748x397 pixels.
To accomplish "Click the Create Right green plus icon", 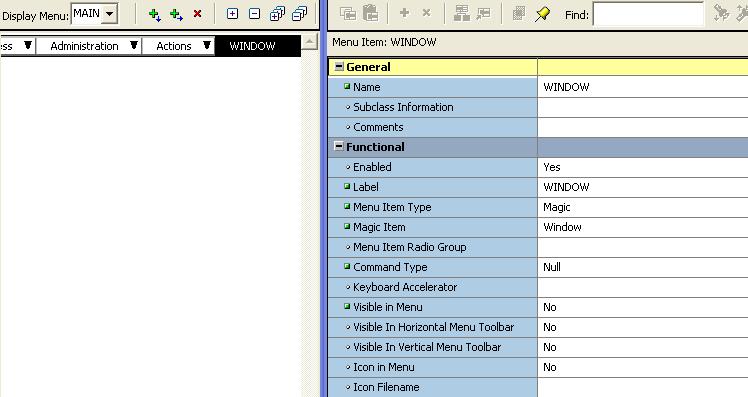I will click(x=176, y=14).
